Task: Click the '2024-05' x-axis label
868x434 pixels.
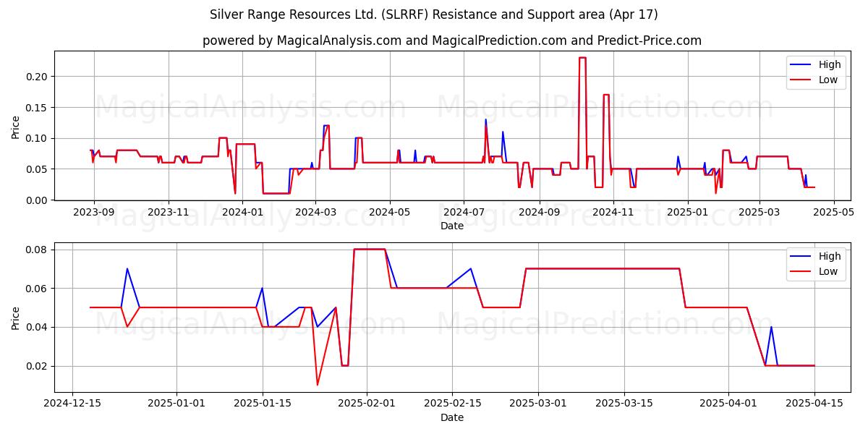Action: pyautogui.click(x=390, y=213)
